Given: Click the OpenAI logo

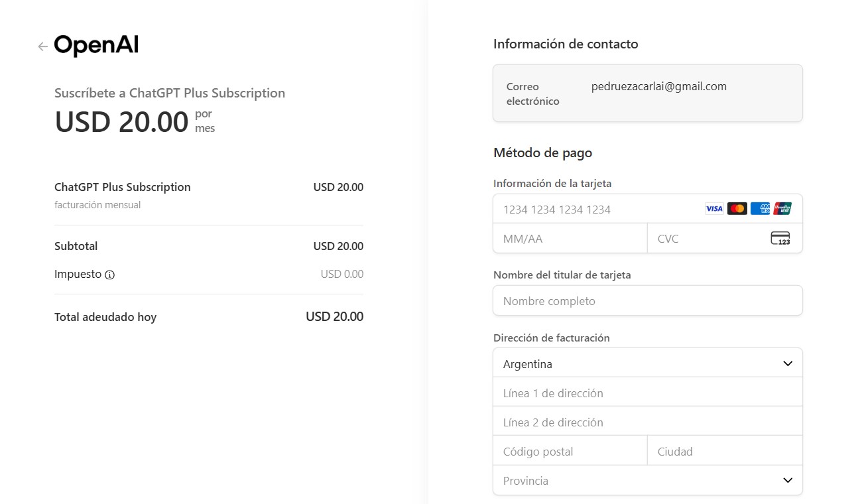Looking at the screenshot, I should pos(96,46).
